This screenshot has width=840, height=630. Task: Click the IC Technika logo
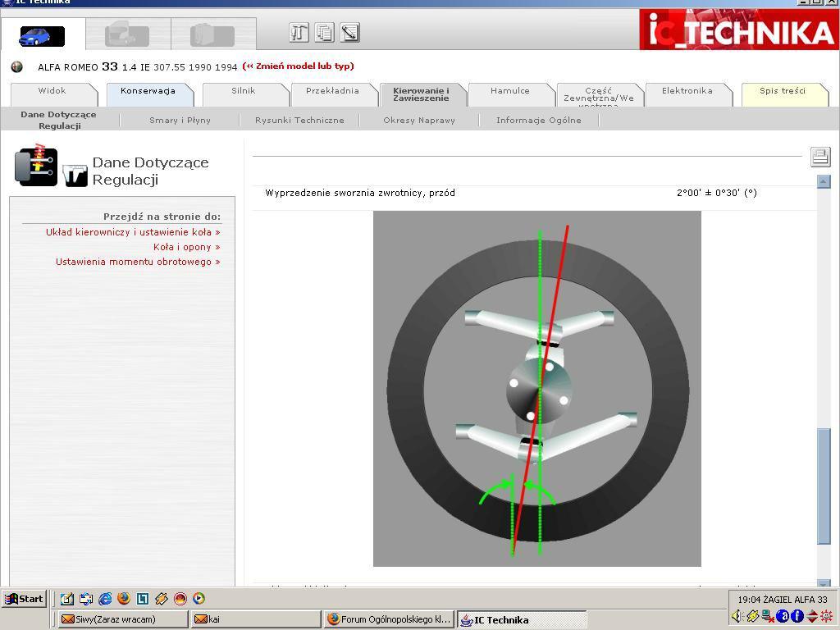coord(739,30)
